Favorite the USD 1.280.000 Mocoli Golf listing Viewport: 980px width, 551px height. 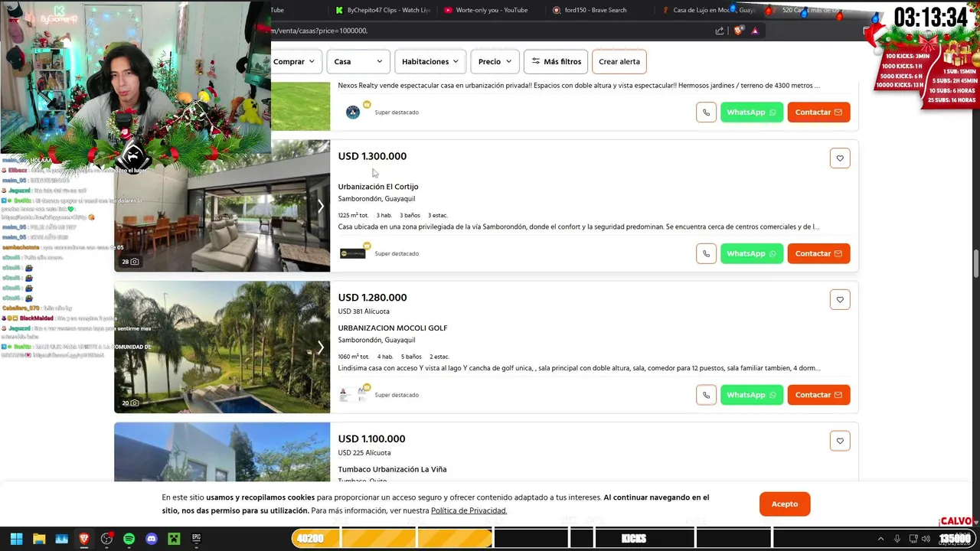840,300
